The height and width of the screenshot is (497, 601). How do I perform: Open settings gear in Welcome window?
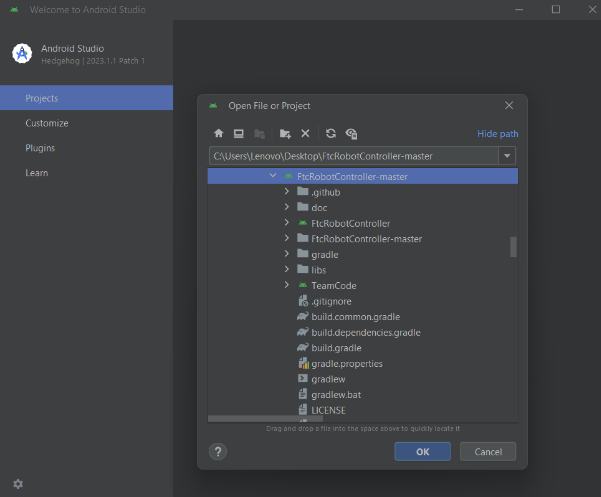tap(18, 484)
